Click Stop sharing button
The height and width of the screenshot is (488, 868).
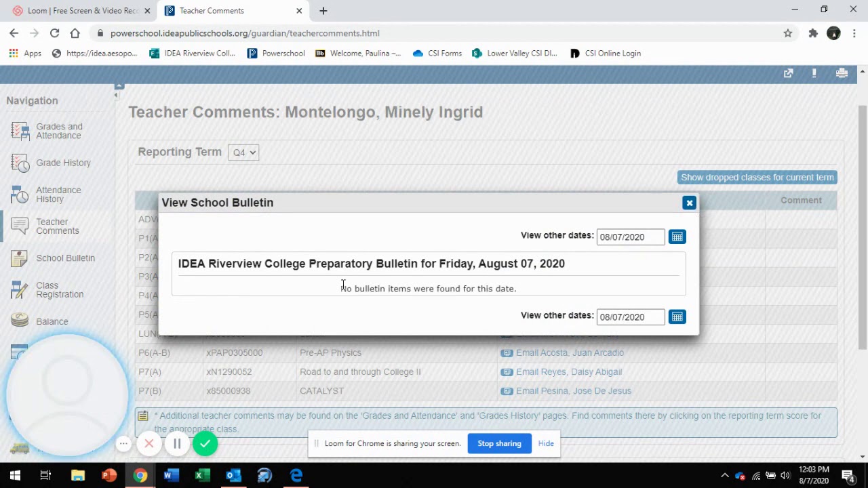click(x=499, y=443)
